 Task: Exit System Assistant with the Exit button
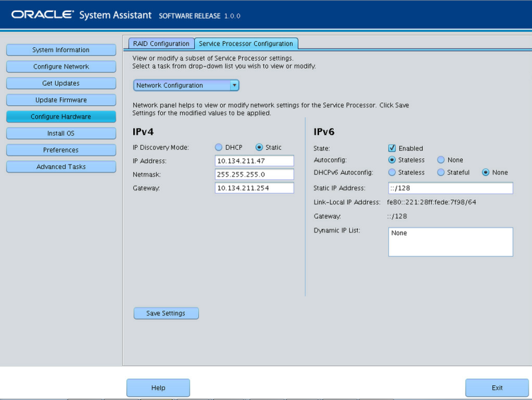(x=497, y=387)
